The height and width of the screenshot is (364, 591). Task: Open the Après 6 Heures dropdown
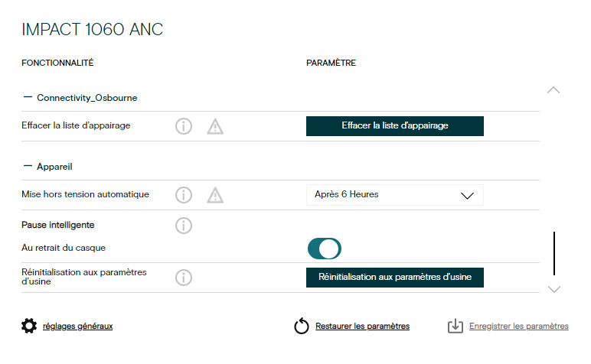click(394, 195)
